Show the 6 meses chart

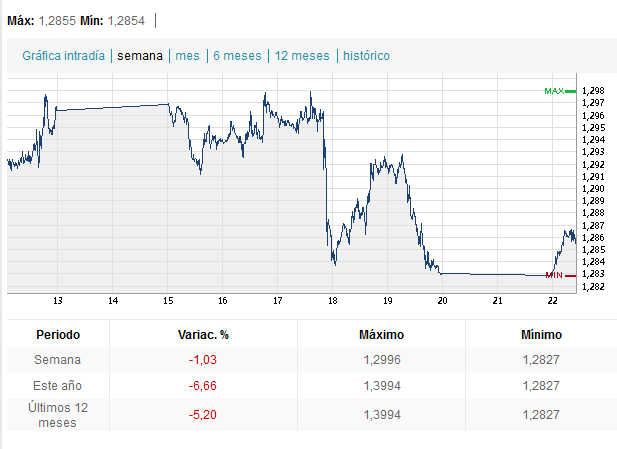pos(237,56)
